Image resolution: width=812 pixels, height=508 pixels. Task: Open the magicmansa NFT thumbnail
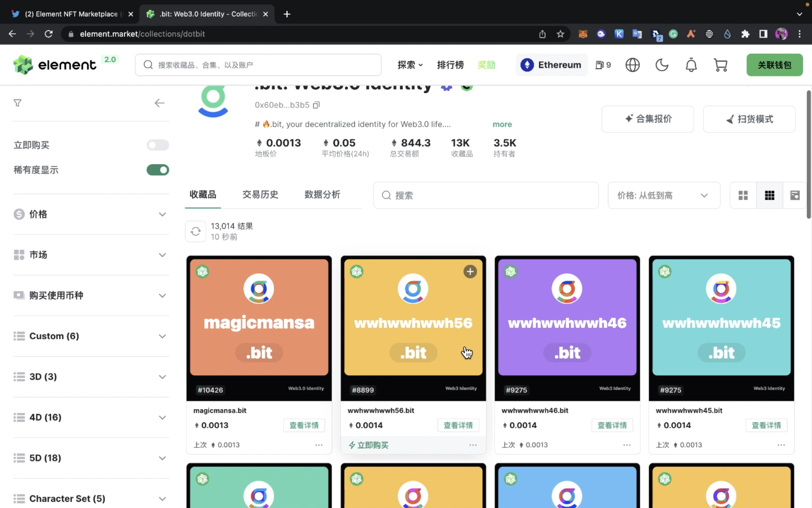(x=259, y=328)
